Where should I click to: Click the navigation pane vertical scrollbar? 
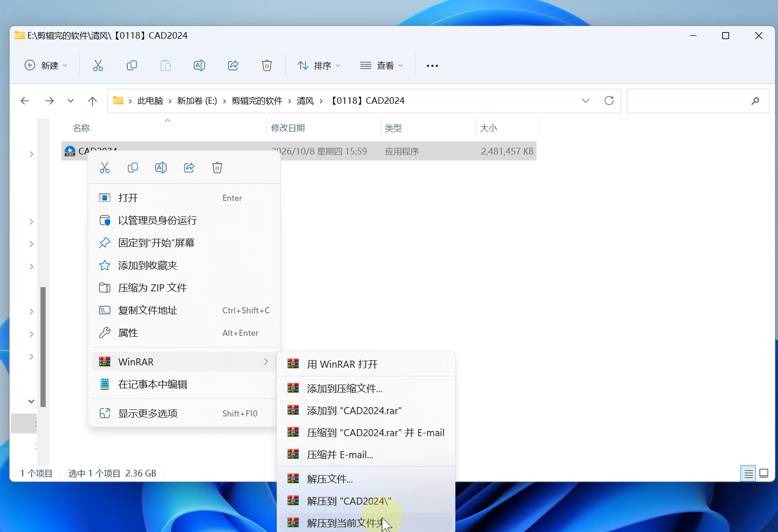pyautogui.click(x=43, y=347)
